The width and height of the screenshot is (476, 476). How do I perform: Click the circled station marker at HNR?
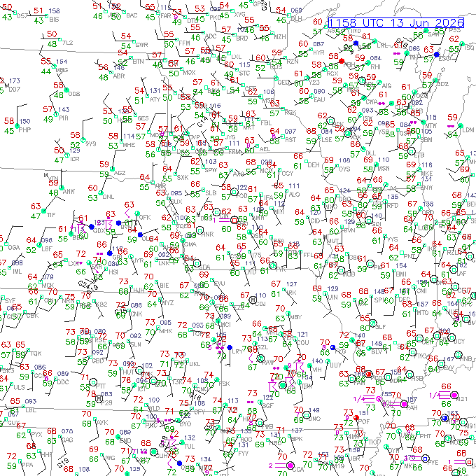pyautogui.click(x=199, y=230)
